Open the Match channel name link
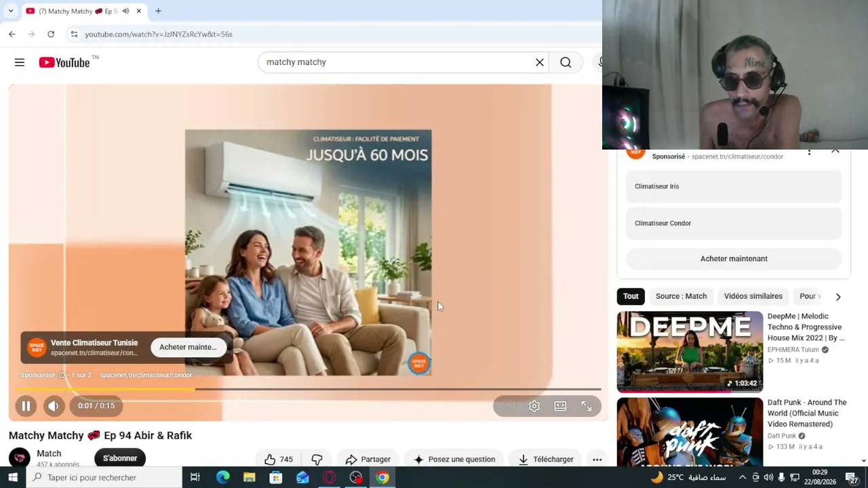The height and width of the screenshot is (488, 868). (x=49, y=453)
